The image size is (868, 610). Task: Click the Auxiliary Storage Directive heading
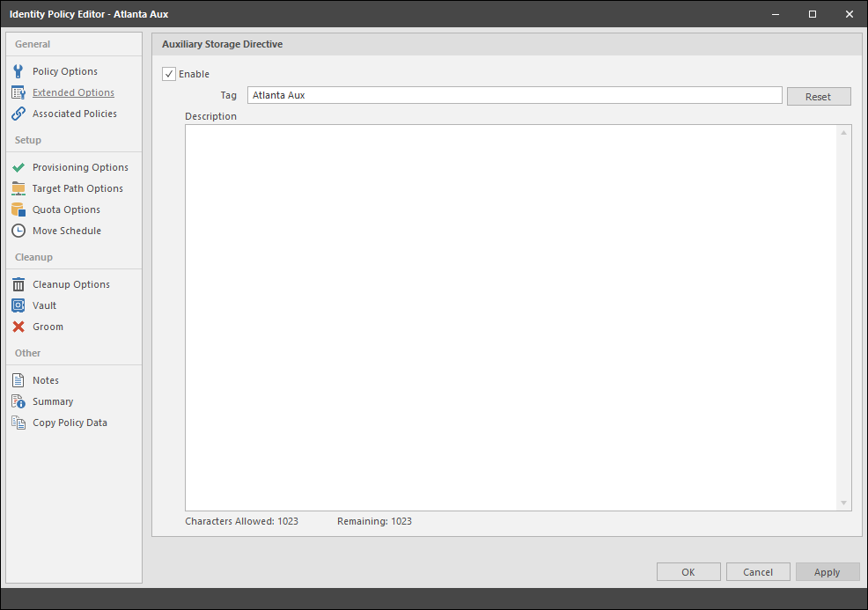222,44
